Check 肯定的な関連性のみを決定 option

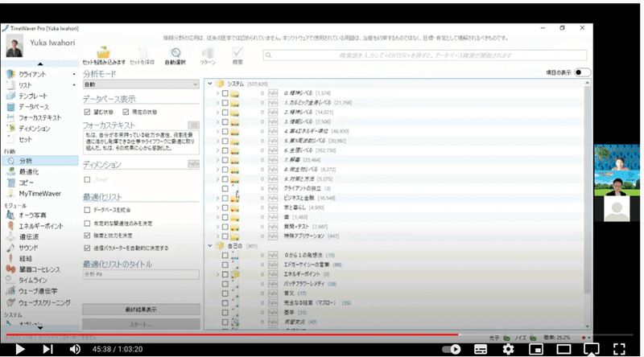(87, 224)
